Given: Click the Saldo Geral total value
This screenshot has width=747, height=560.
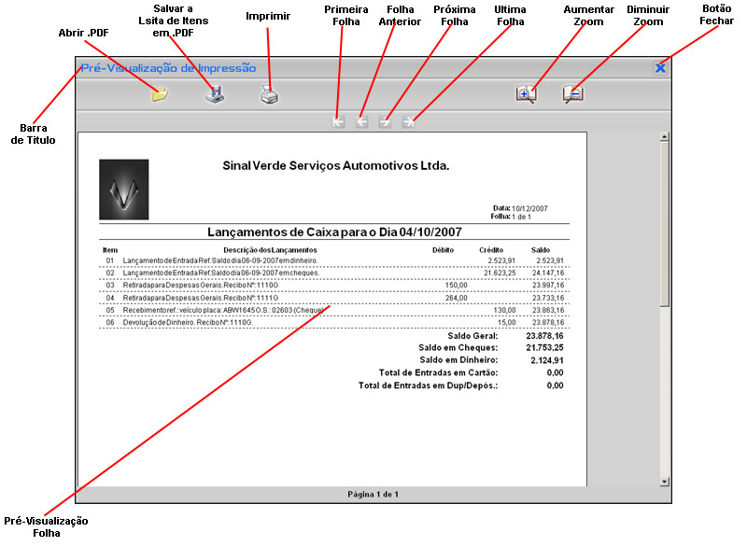Looking at the screenshot, I should [544, 335].
